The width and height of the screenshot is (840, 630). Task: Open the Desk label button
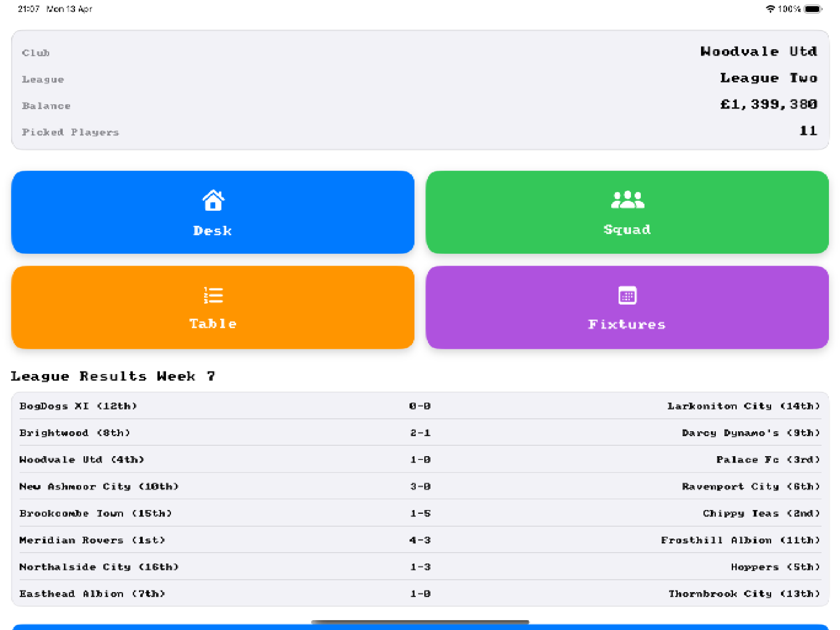click(x=213, y=212)
